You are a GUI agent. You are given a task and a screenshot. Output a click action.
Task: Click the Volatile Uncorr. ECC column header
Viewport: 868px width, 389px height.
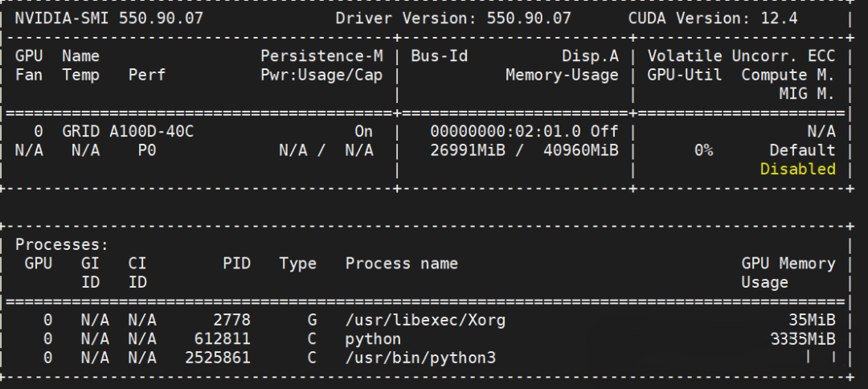741,56
